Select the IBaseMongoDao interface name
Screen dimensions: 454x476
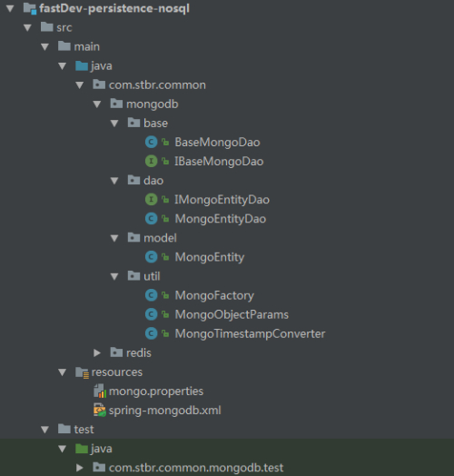click(x=219, y=161)
